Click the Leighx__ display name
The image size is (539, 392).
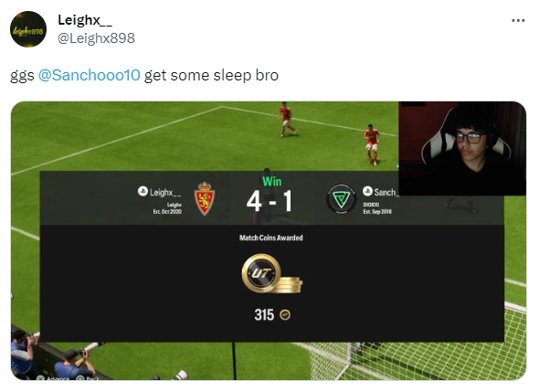click(x=85, y=20)
